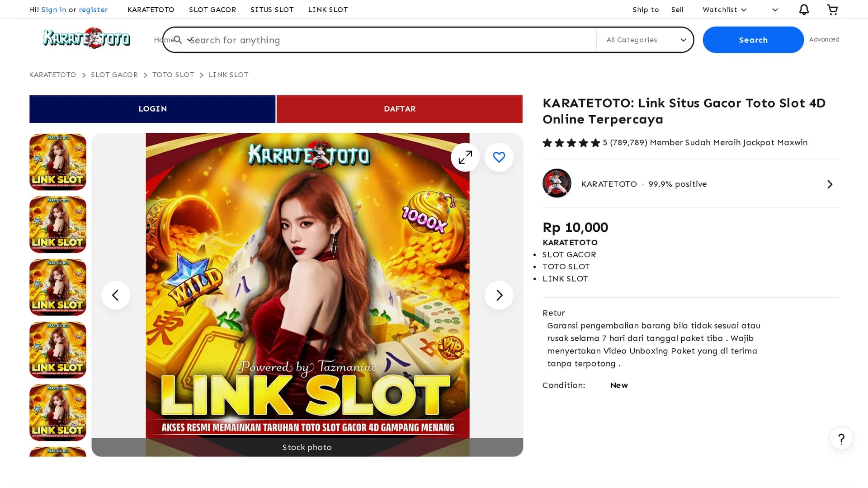Open the SLOT GACOR top menu item
The width and height of the screenshot is (868, 488).
pyautogui.click(x=212, y=9)
